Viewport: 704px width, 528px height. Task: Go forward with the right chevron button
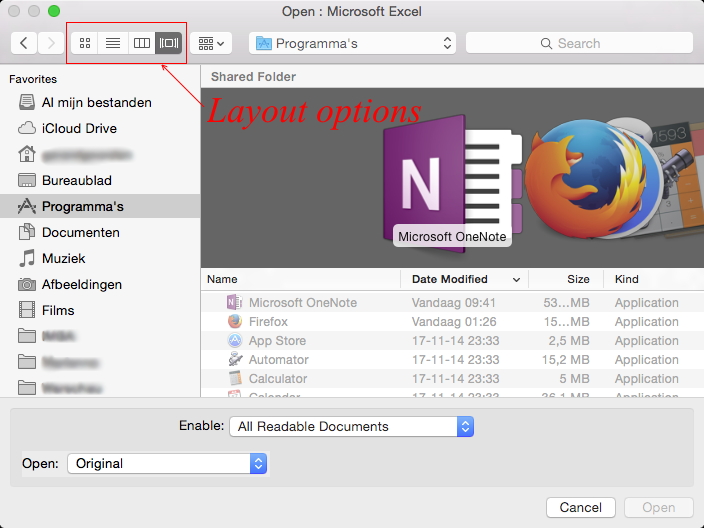(51, 43)
